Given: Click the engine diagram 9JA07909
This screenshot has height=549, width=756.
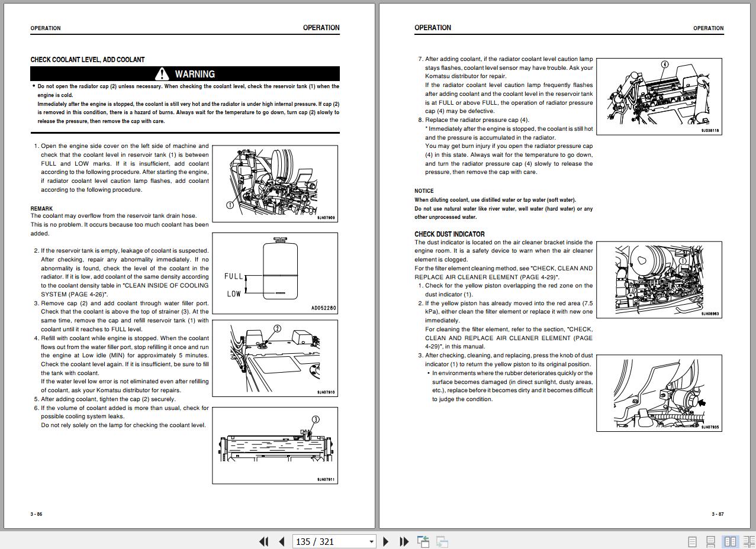Looking at the screenshot, I should pyautogui.click(x=275, y=183).
